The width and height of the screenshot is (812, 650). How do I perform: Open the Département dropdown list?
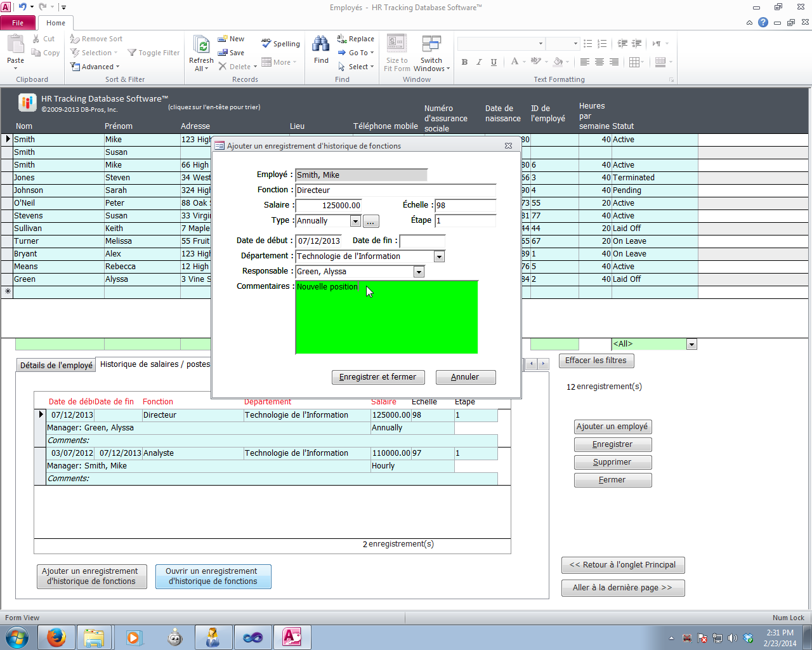[x=439, y=256]
